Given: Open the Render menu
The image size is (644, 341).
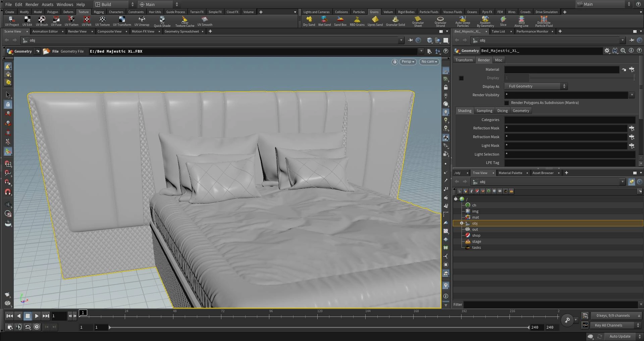Looking at the screenshot, I should click(x=32, y=4).
